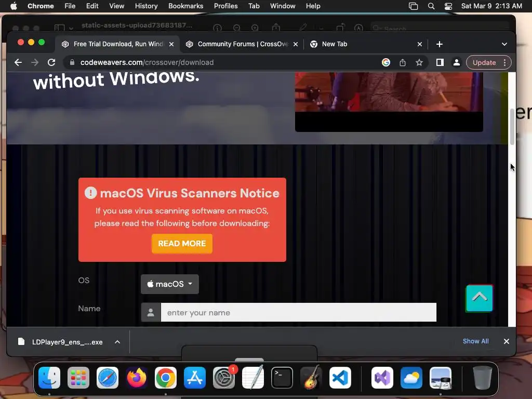This screenshot has width=532, height=399.
Task: Open the Chrome File menu
Action: [x=70, y=6]
